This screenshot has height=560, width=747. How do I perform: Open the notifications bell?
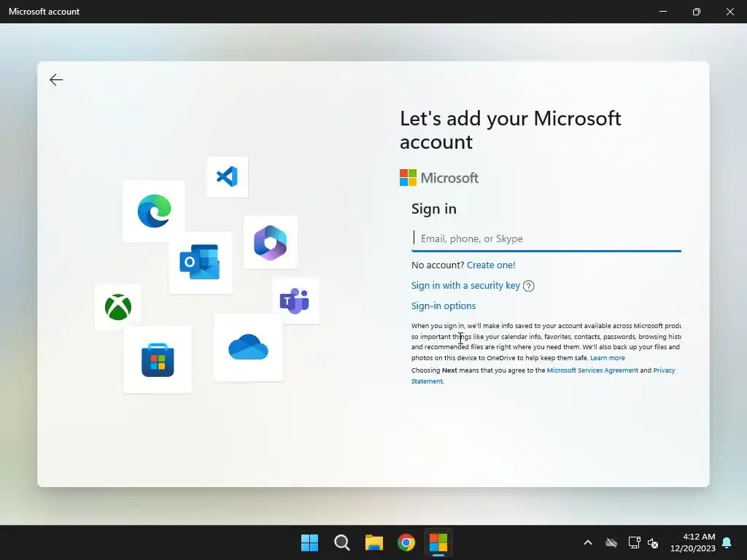tap(727, 542)
